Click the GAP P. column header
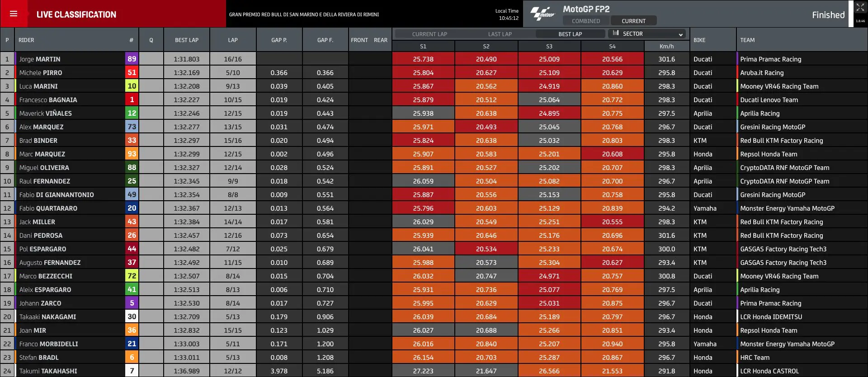 click(279, 40)
